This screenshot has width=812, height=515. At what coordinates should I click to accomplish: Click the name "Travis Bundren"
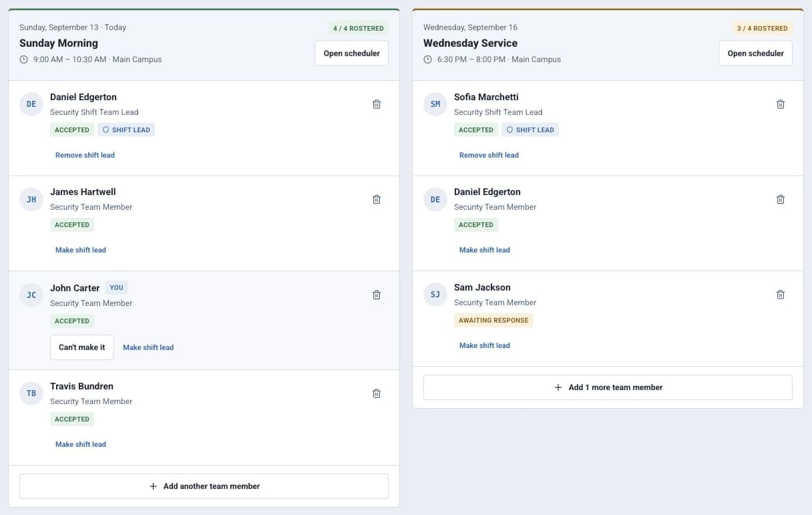(81, 386)
